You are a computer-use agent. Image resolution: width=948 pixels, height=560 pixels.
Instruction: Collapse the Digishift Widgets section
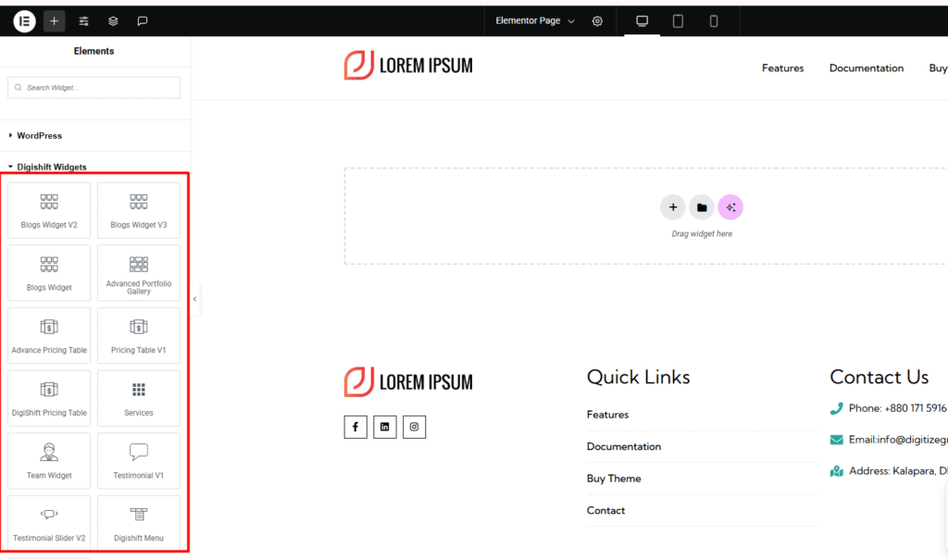click(51, 168)
